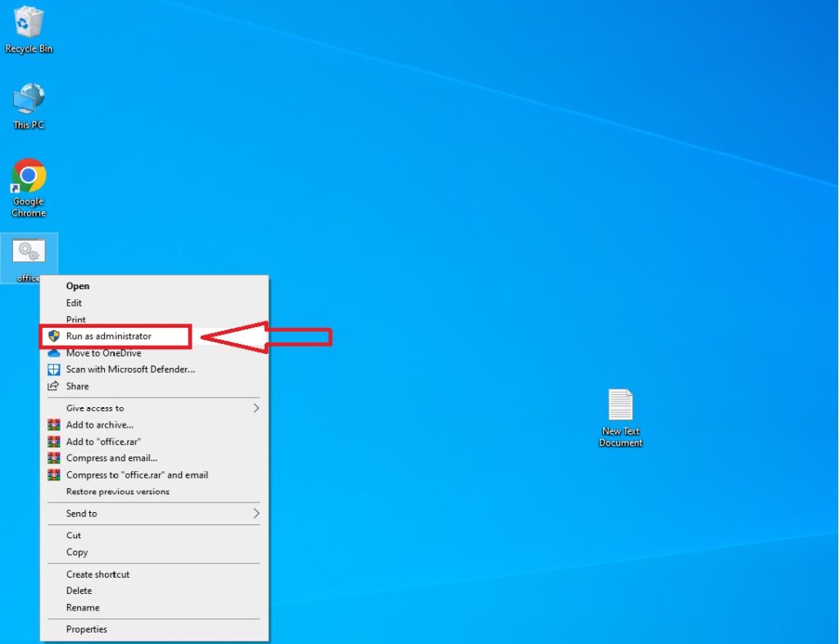Select Add to "office.rar"
839x644 pixels.
(x=154, y=442)
